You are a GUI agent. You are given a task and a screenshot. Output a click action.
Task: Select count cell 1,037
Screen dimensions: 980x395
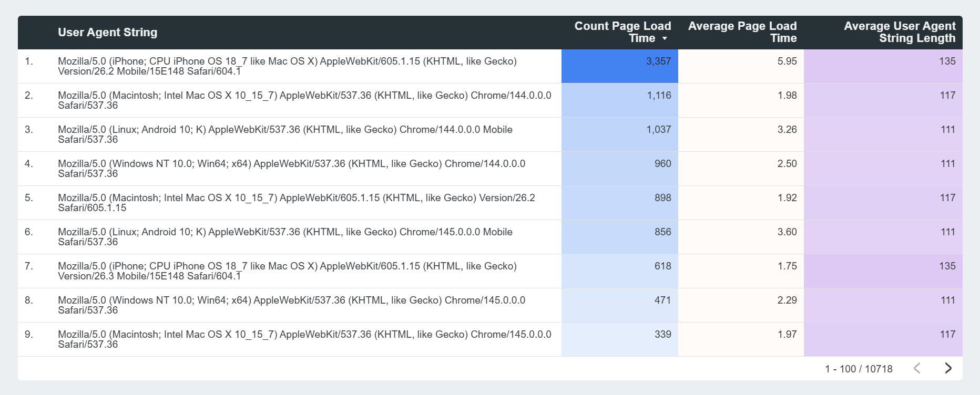620,134
